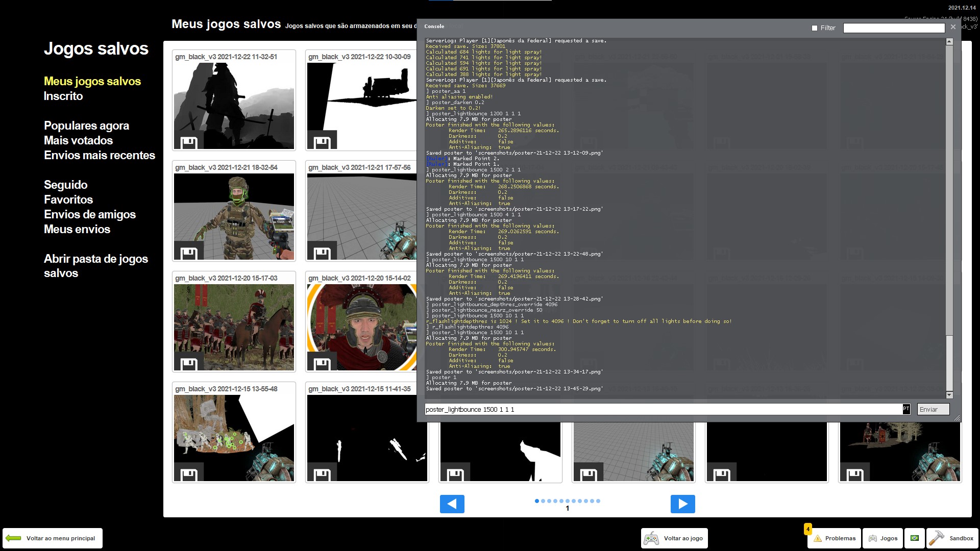Open the Jogos games dropdown
Image resolution: width=980 pixels, height=551 pixels.
pos(883,538)
